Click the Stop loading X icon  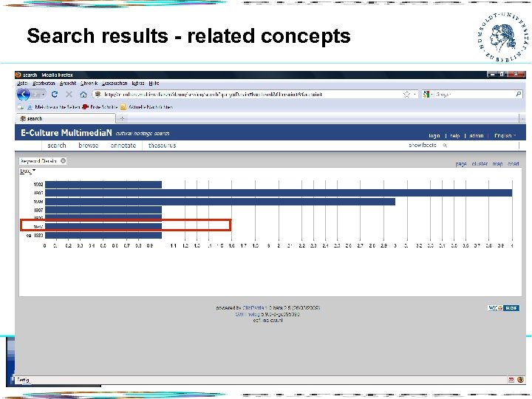[x=69, y=95]
